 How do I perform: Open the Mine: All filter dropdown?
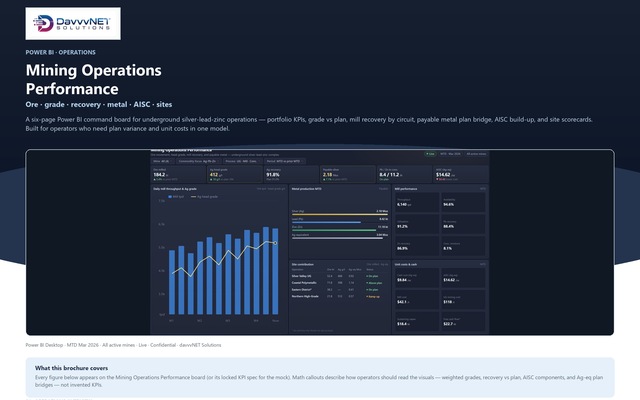click(163, 161)
